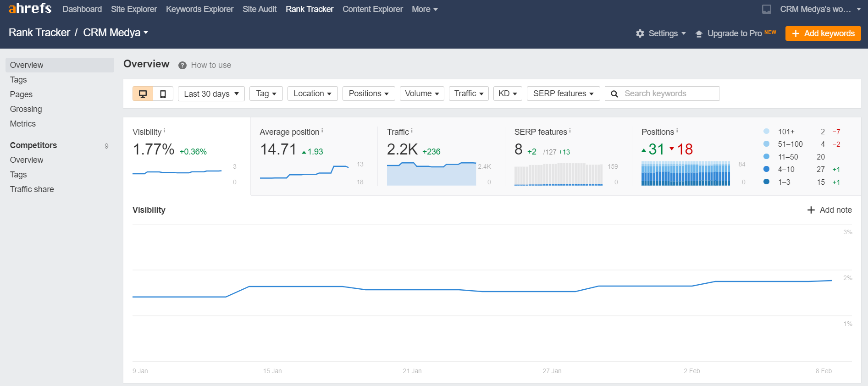The width and height of the screenshot is (868, 386).
Task: Open Site Explorer in the top menu
Action: click(x=134, y=9)
